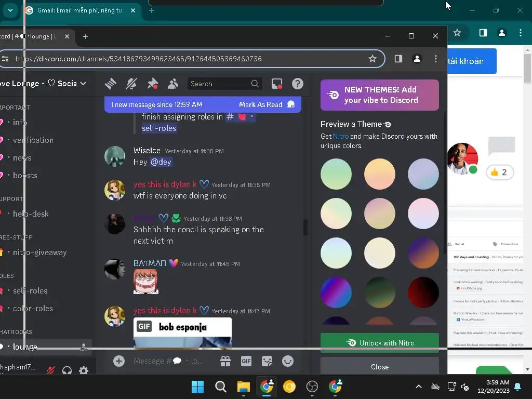This screenshot has height=399, width=532.
Task: Open the profile icon in Discord browser window
Action: click(417, 59)
